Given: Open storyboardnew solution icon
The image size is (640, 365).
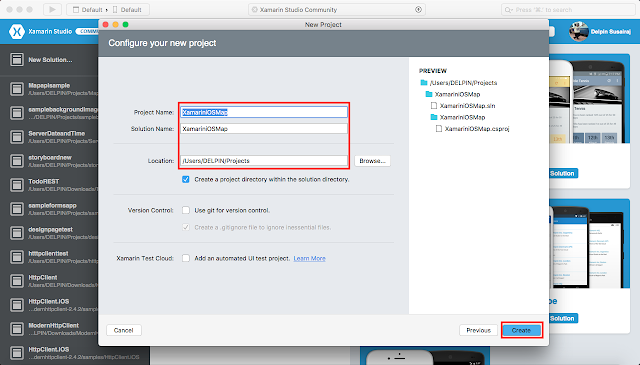Looking at the screenshot, I should point(17,161).
